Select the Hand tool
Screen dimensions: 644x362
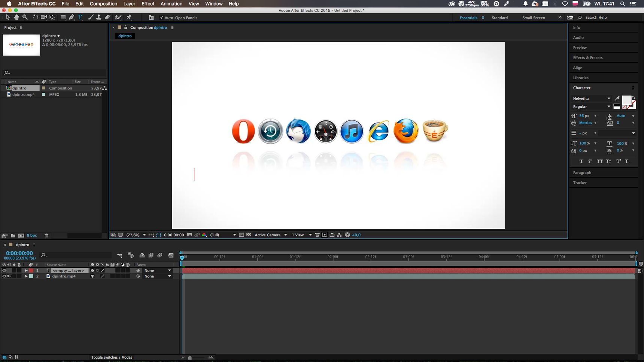coord(16,17)
